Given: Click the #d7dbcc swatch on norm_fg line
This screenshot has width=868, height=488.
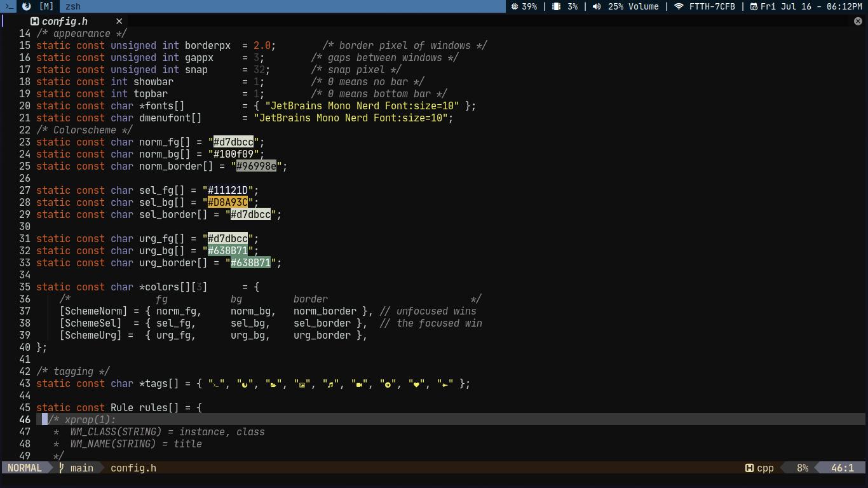Looking at the screenshot, I should pos(233,142).
